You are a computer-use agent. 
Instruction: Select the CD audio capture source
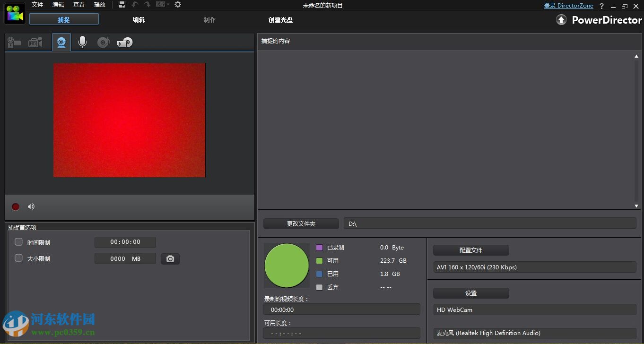104,42
